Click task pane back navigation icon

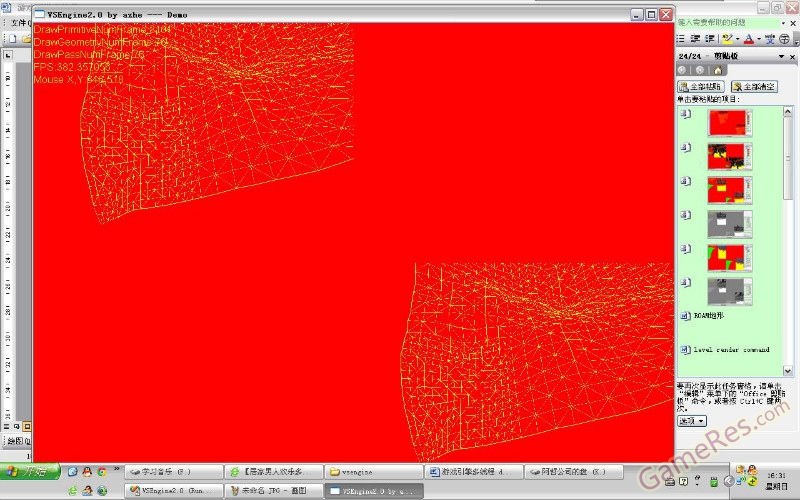point(682,70)
